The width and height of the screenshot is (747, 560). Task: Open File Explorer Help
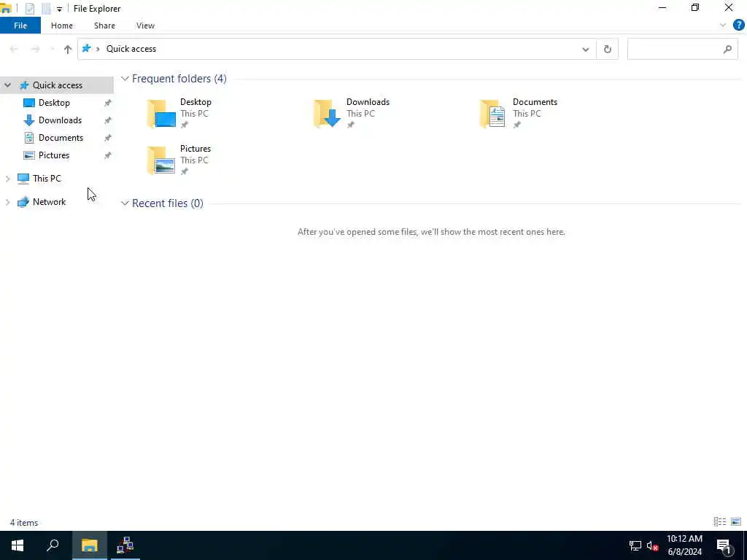[738, 26]
